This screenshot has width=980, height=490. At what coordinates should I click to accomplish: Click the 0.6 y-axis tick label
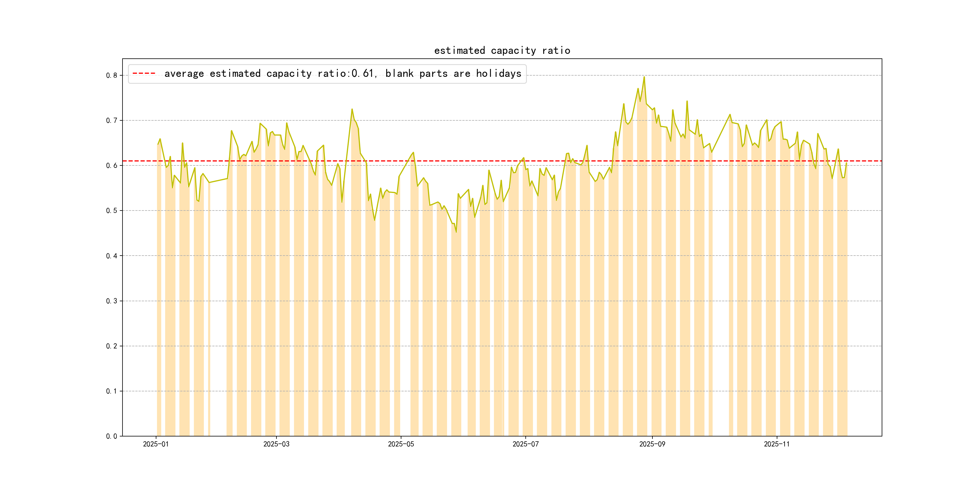click(112, 165)
